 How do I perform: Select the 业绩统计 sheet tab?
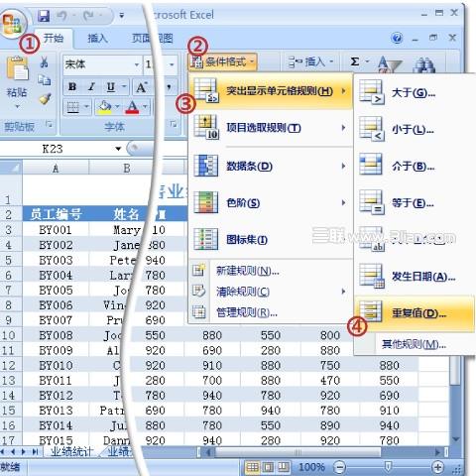[x=71, y=451]
